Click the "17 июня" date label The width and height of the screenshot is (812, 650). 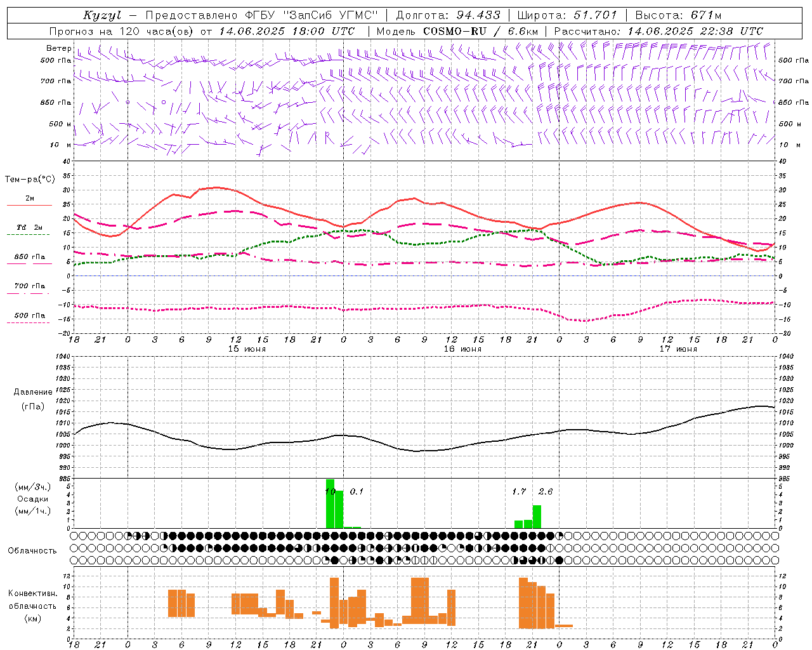[x=678, y=349]
